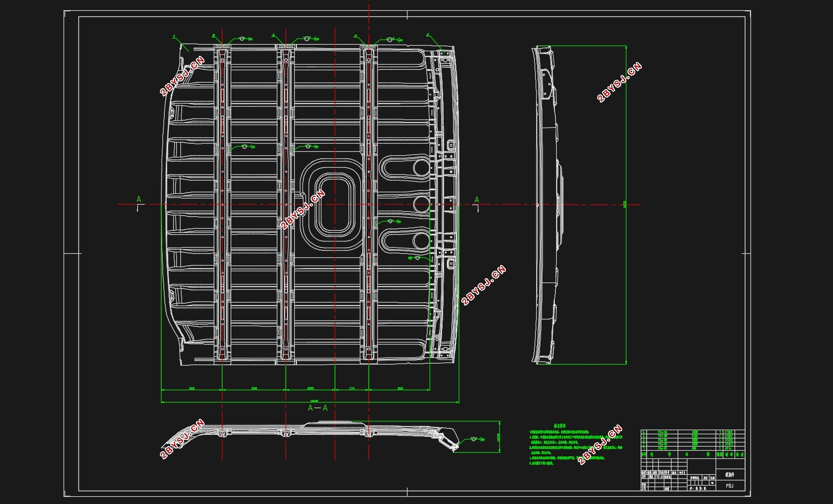Click the left-hand section marker A

coord(138,199)
